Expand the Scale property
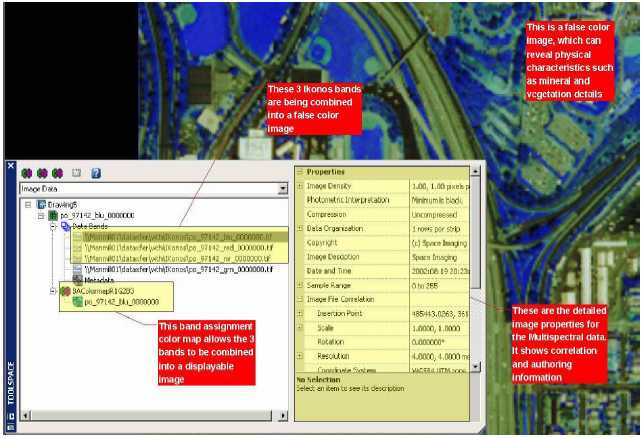This screenshot has width=642, height=438. coord(300,328)
